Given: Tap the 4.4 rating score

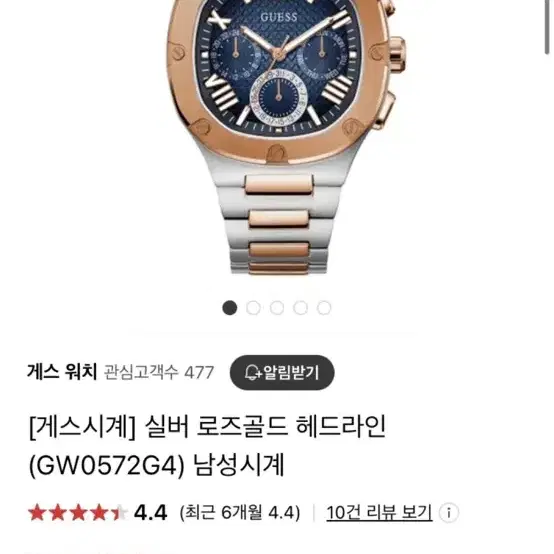Looking at the screenshot, I should point(150,513).
